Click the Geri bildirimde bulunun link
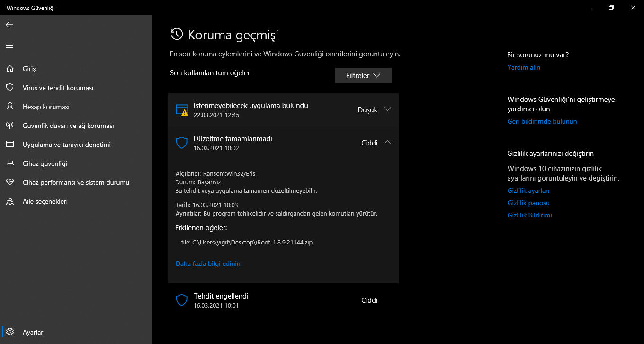 click(x=542, y=121)
